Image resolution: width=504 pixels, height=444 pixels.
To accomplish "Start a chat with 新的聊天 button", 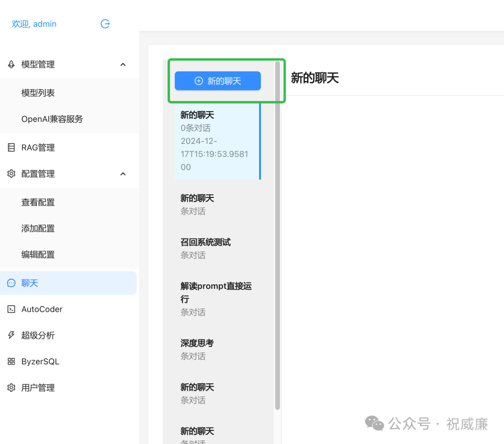I will coord(217,81).
